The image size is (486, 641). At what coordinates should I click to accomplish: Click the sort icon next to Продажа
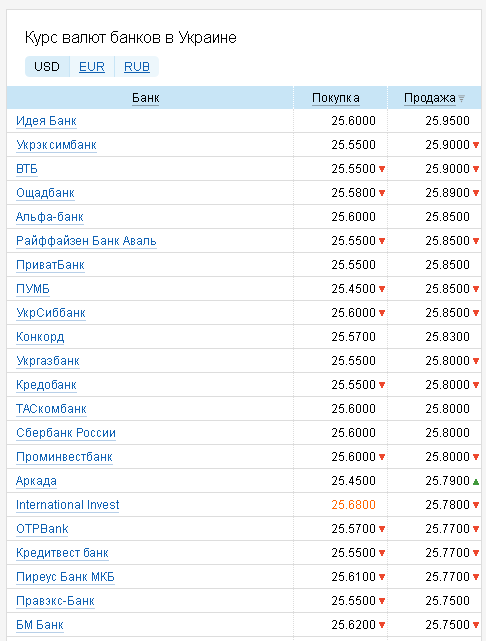pos(461,99)
